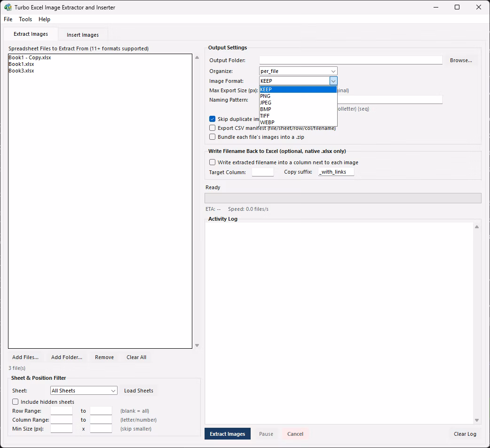Click the Add Files... button
This screenshot has height=448, width=490.
pyautogui.click(x=25, y=357)
